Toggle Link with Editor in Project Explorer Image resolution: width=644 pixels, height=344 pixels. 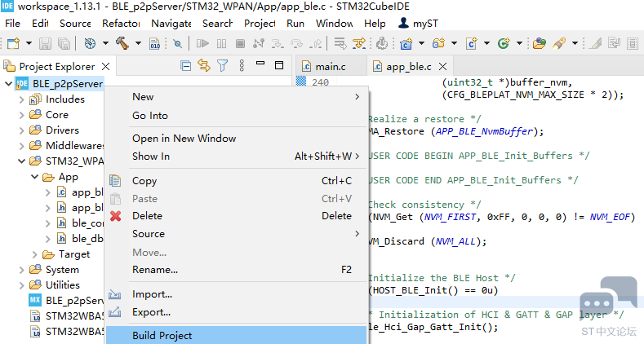(x=204, y=65)
